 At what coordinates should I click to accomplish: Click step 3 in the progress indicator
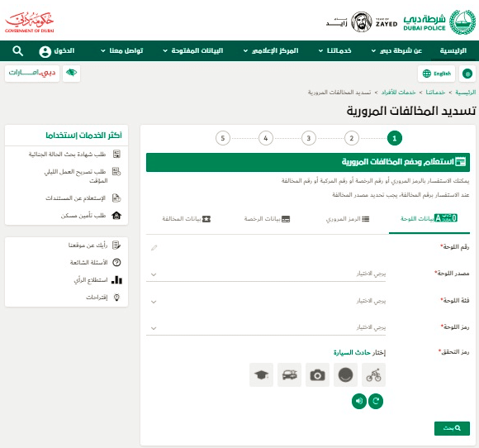point(309,138)
